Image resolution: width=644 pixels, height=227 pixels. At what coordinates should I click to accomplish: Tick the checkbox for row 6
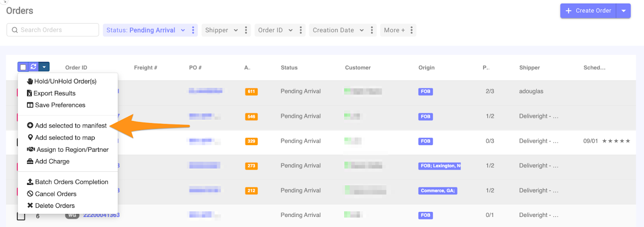[x=21, y=216]
